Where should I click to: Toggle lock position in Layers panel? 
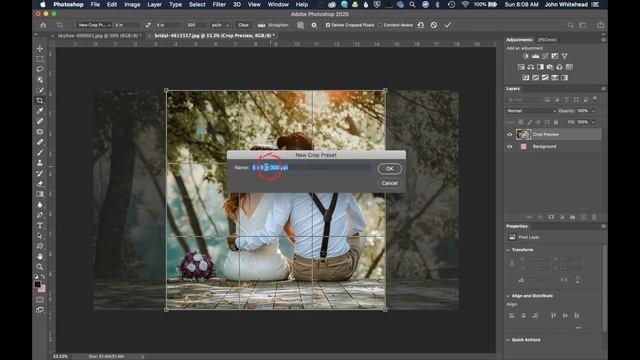click(x=538, y=122)
